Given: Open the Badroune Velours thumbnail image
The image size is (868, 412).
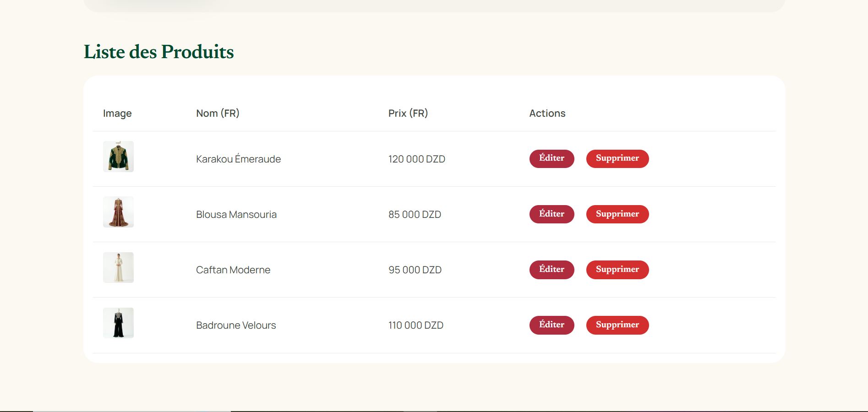Looking at the screenshot, I should pos(118,323).
